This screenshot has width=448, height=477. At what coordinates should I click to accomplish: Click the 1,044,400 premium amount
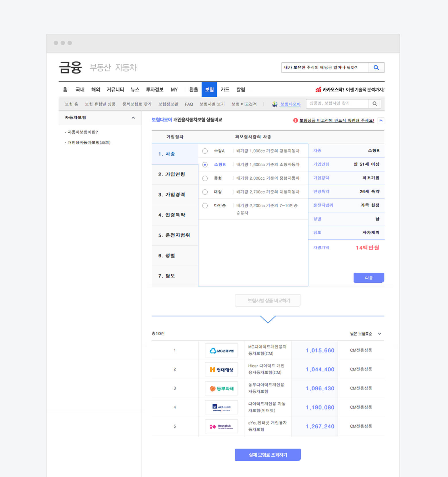click(320, 369)
